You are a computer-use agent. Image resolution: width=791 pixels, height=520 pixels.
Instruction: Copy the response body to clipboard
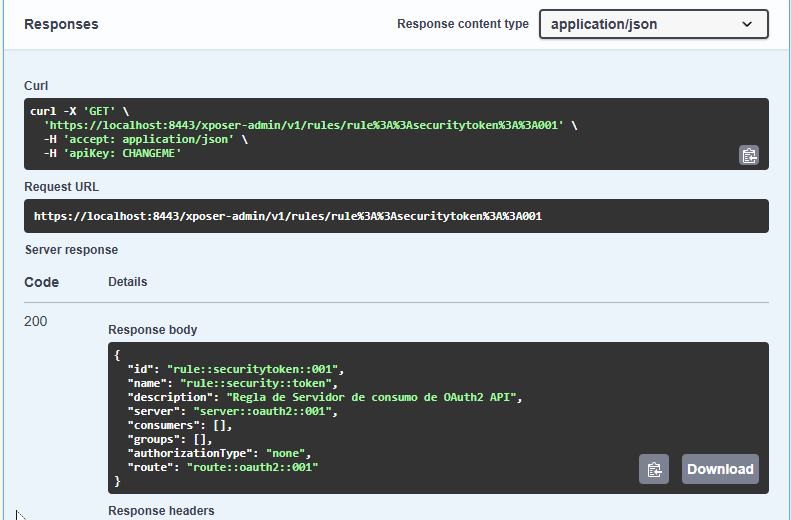[x=654, y=469]
